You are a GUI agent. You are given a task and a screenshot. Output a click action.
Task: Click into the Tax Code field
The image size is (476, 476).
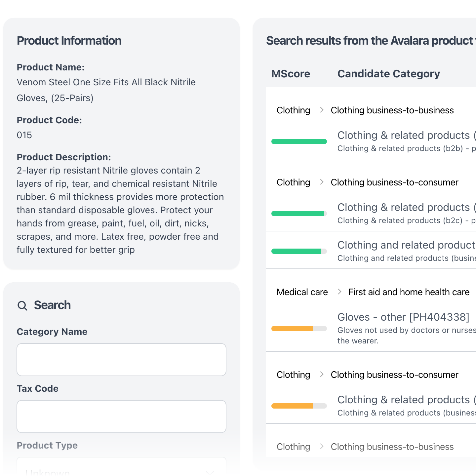click(x=121, y=416)
